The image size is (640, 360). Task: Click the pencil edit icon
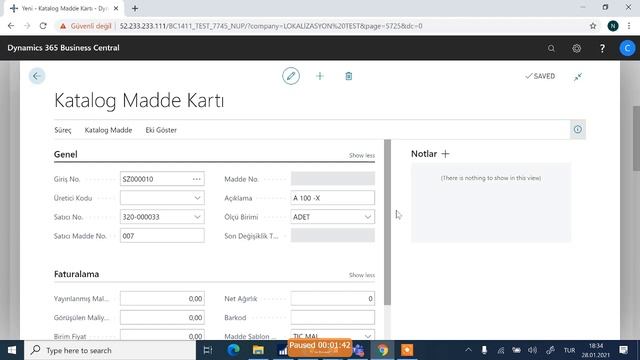pos(291,76)
